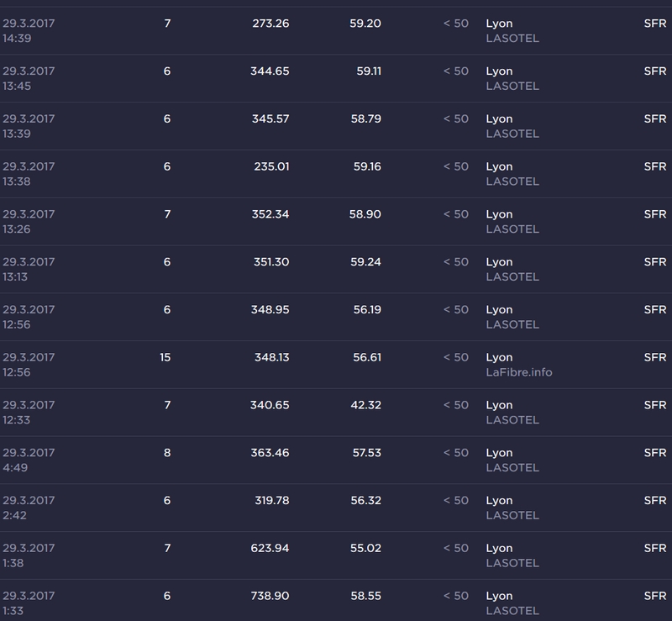This screenshot has height=621, width=672.
Task: Select the 319.78 download speed entry
Action: (x=269, y=501)
